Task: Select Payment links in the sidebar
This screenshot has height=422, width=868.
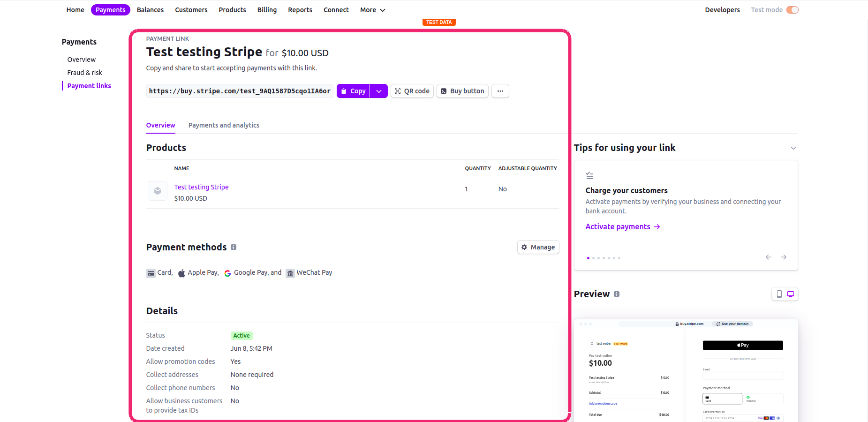Action: coord(89,86)
